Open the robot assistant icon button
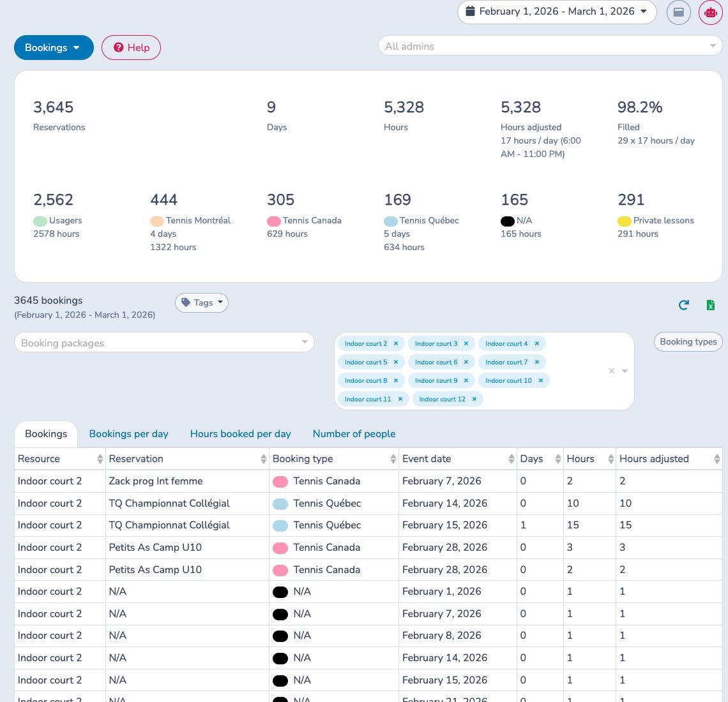This screenshot has height=702, width=728. click(x=710, y=12)
